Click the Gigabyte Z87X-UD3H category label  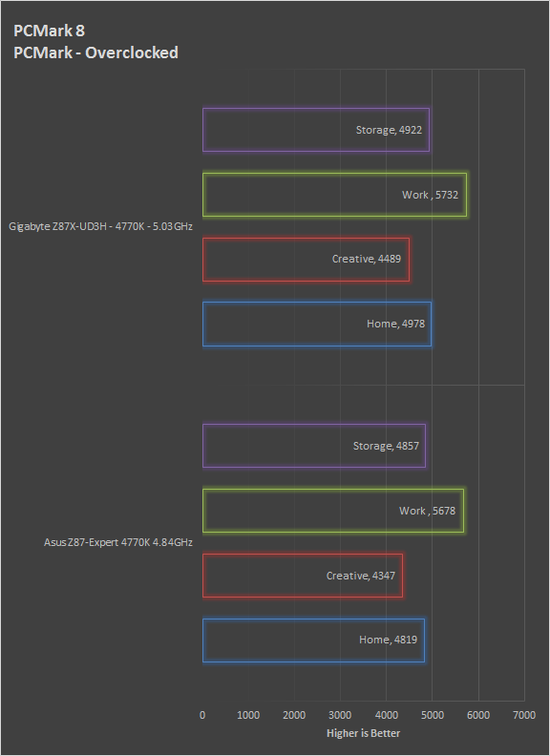click(100, 226)
